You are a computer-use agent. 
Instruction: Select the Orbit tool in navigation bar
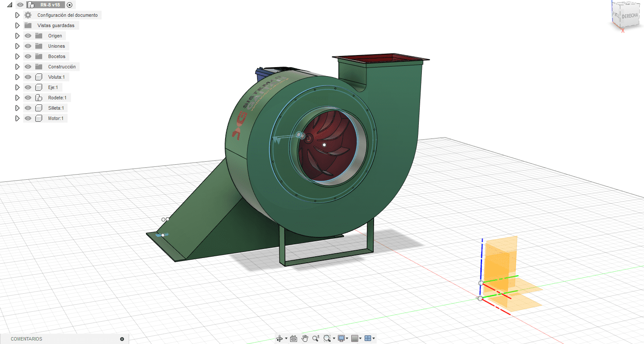tap(280, 338)
